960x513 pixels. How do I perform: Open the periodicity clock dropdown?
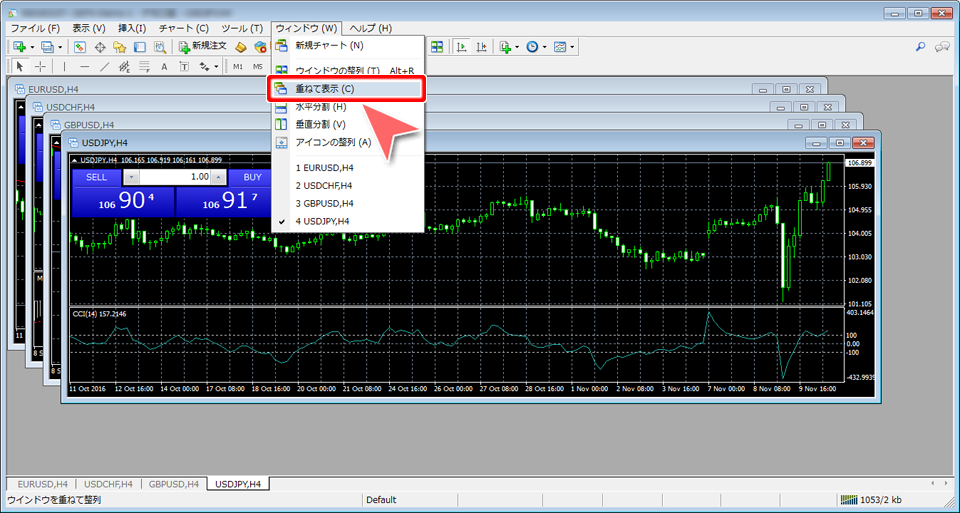[x=546, y=46]
